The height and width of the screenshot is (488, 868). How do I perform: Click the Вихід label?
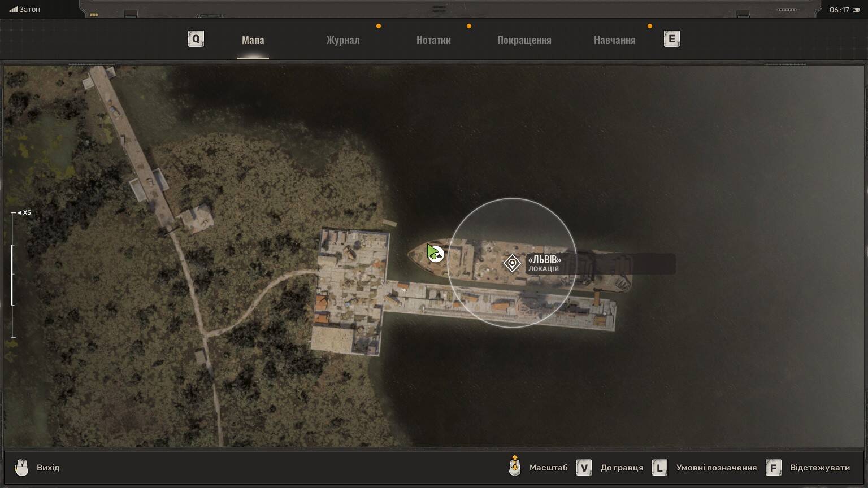(x=48, y=468)
